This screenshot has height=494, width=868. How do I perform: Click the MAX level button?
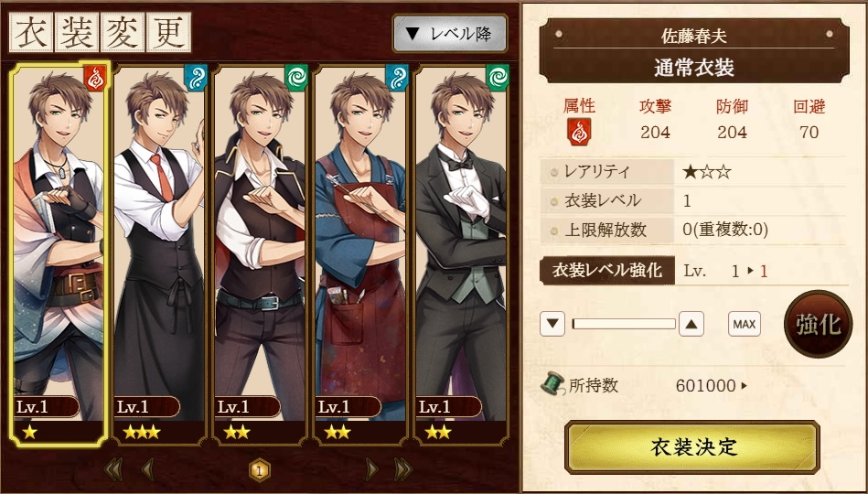click(x=744, y=324)
